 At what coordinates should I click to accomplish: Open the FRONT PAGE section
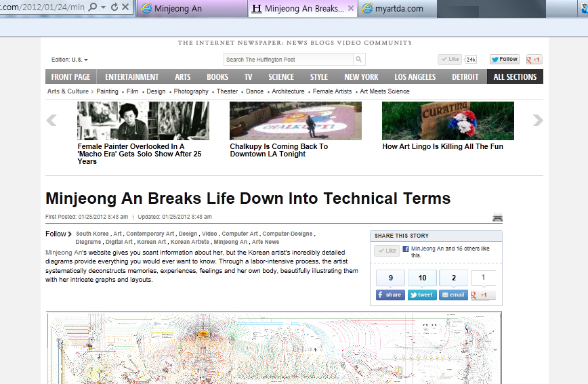pos(71,77)
